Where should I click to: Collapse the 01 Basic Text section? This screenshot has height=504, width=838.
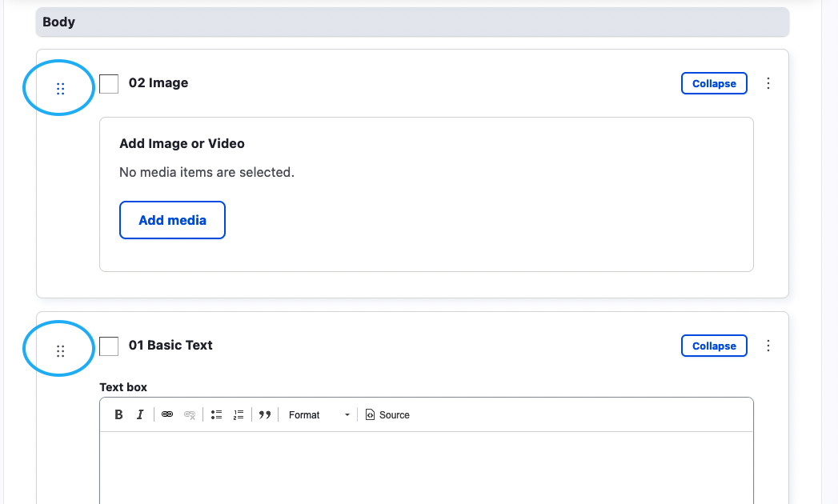point(714,346)
